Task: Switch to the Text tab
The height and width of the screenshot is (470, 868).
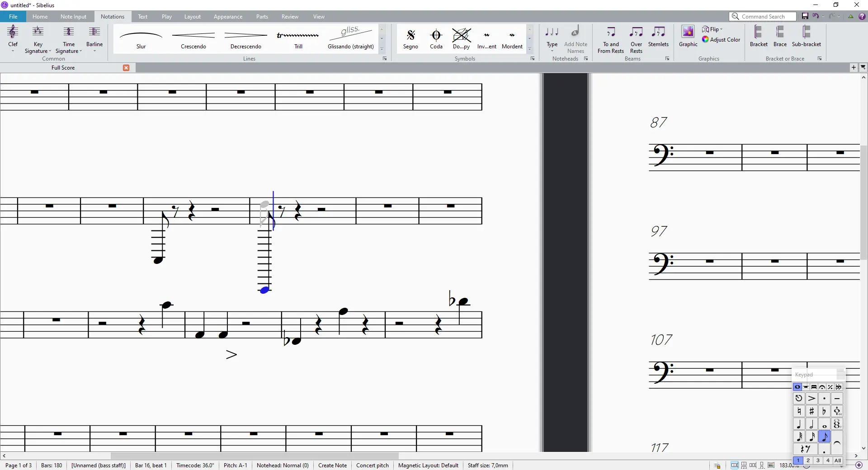Action: coord(142,17)
